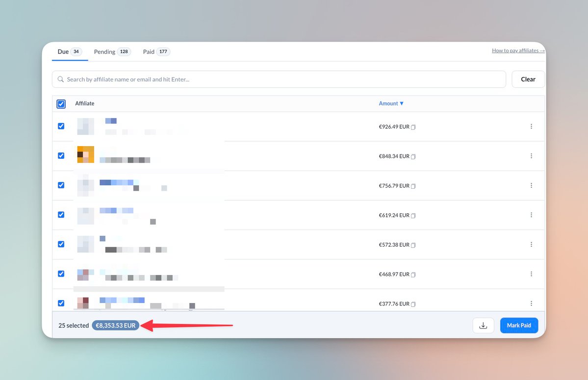The image size is (588, 380).
Task: Click the download export icon button
Action: click(483, 325)
